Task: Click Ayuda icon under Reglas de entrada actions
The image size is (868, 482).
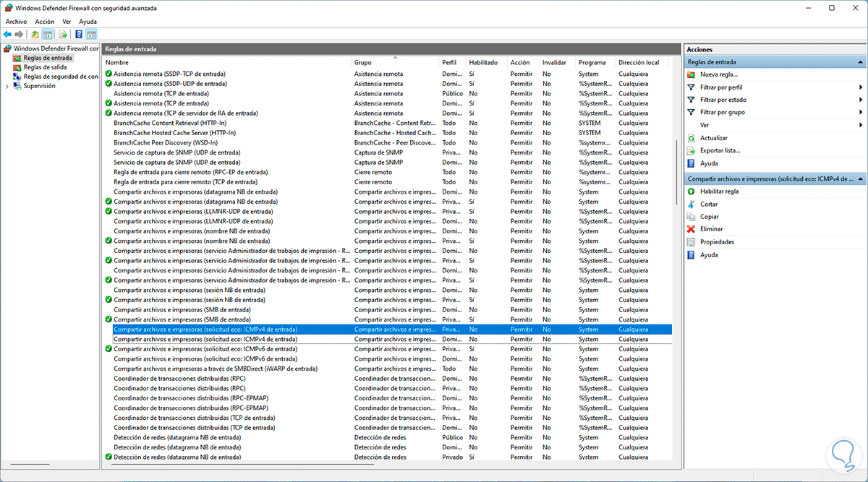Action: point(692,163)
